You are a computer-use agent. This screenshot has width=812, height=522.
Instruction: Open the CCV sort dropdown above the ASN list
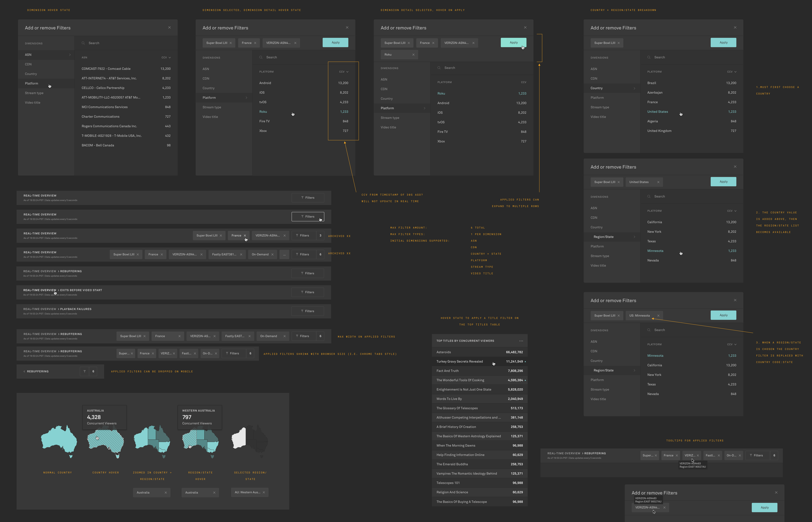[x=166, y=58]
